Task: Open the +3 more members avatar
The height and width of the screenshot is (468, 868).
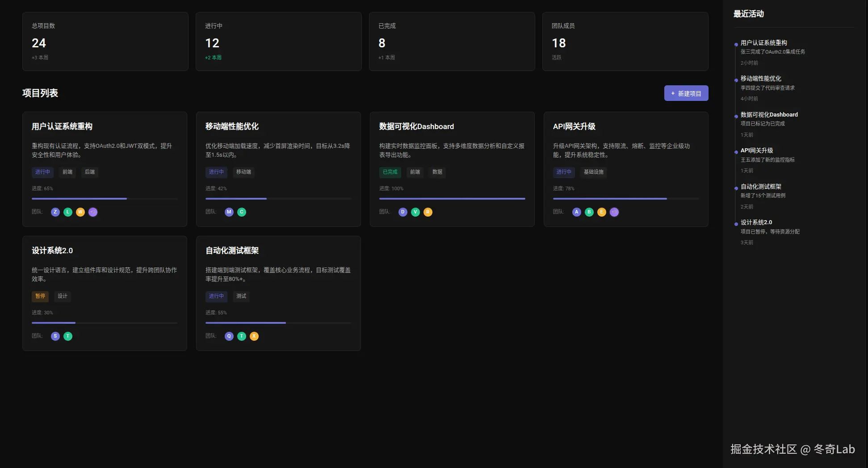Action: point(614,212)
